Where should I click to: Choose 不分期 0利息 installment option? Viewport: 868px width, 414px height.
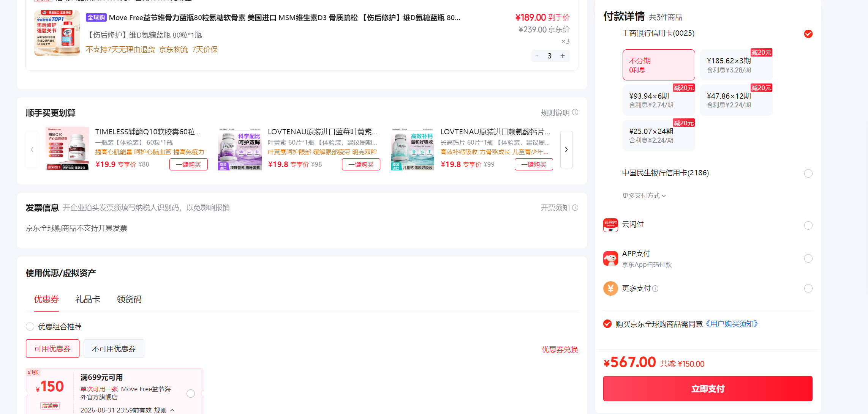(659, 65)
